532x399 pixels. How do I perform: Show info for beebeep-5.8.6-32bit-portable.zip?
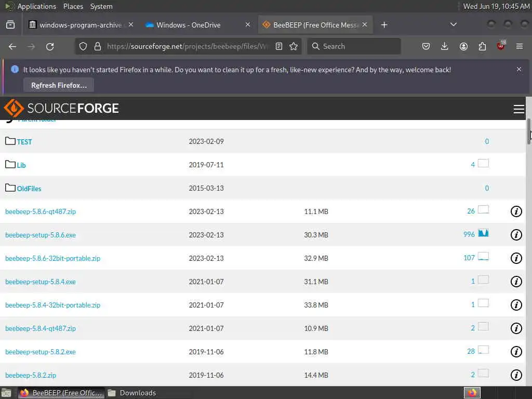(x=516, y=258)
